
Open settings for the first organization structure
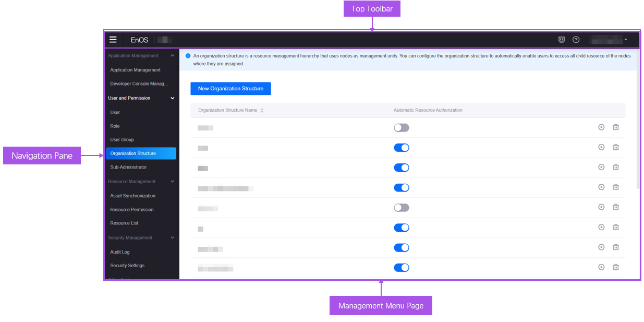click(601, 127)
